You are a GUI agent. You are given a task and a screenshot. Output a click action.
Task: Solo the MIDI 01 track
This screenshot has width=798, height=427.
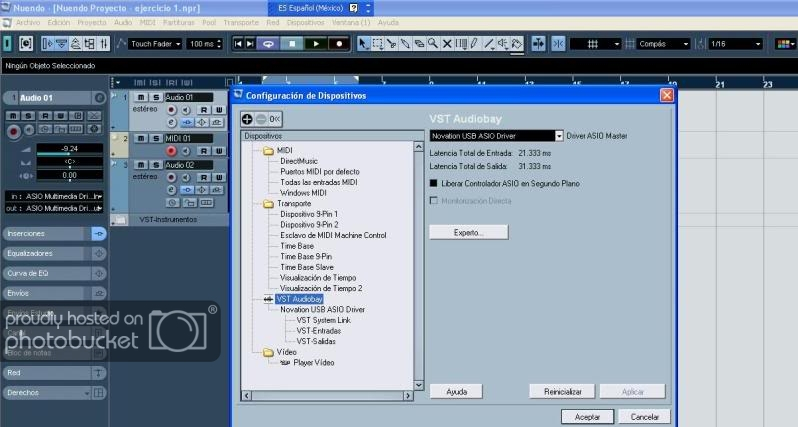155,138
